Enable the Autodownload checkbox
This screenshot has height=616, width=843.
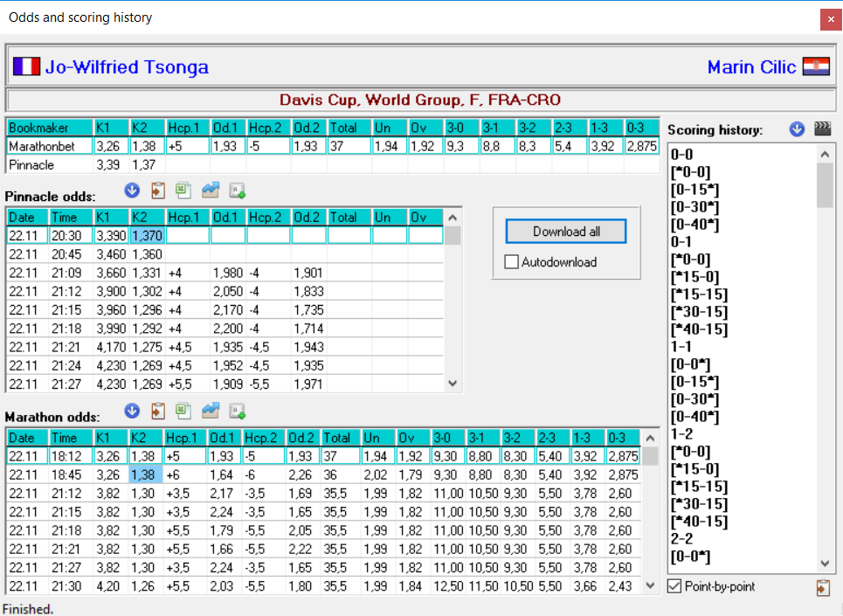coord(511,262)
